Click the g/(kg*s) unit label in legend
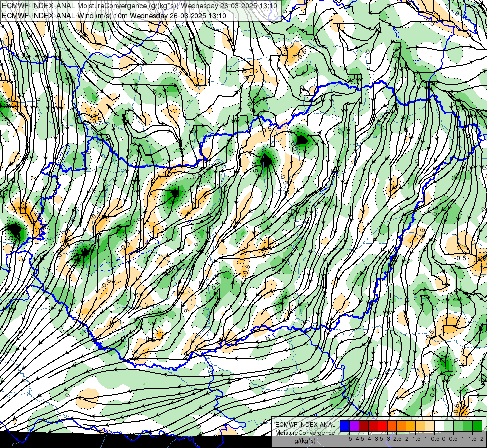This screenshot has height=448, width=487. click(305, 441)
